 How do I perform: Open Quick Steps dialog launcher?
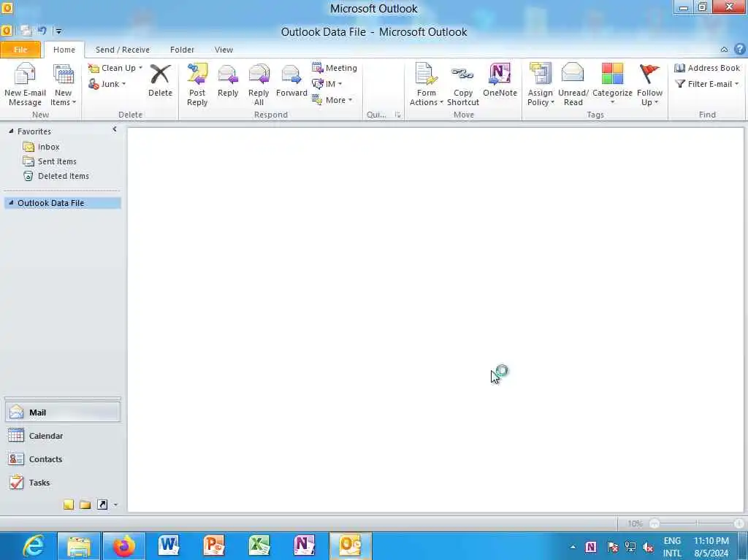(398, 115)
